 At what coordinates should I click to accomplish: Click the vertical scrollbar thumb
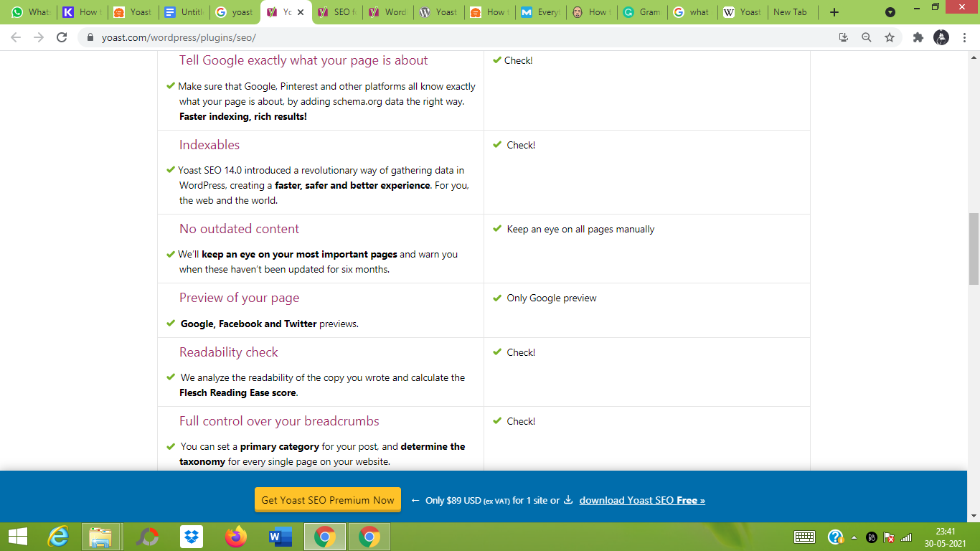click(x=974, y=249)
